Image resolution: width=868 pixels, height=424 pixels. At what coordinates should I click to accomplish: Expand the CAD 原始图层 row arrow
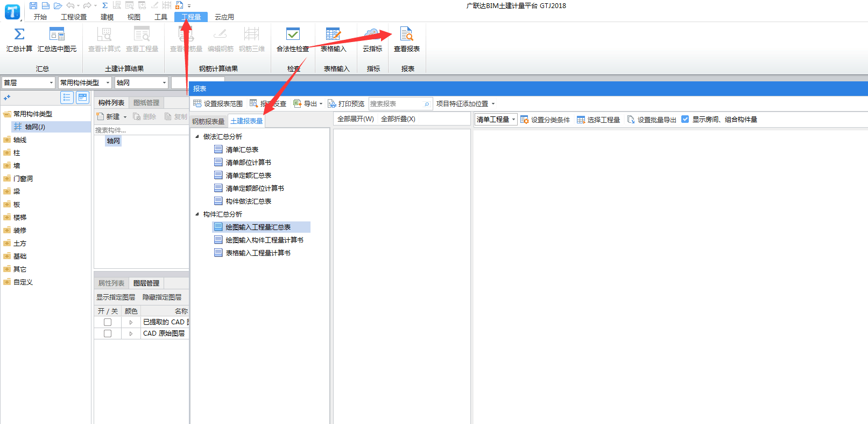coord(131,333)
